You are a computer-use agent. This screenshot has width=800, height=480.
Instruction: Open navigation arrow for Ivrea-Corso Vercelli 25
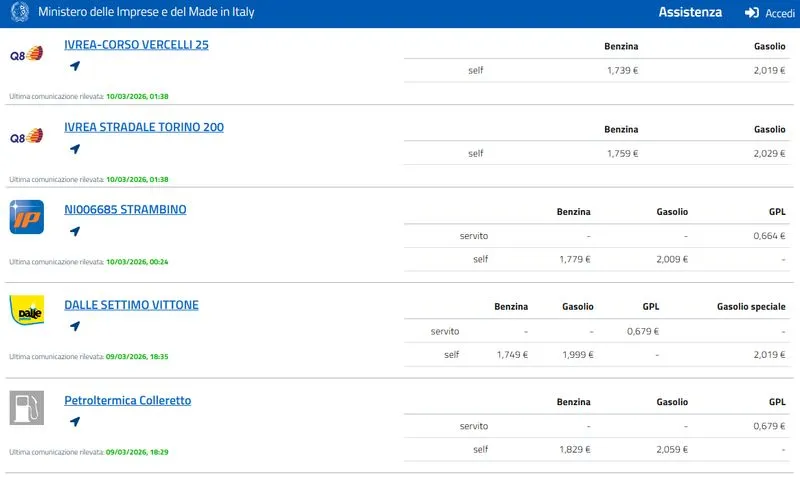pos(74,66)
